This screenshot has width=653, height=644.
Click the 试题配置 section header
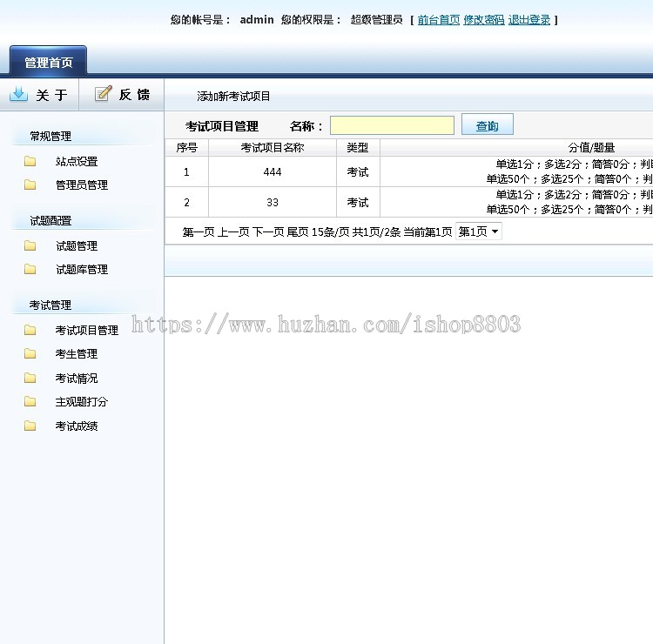coord(50,221)
